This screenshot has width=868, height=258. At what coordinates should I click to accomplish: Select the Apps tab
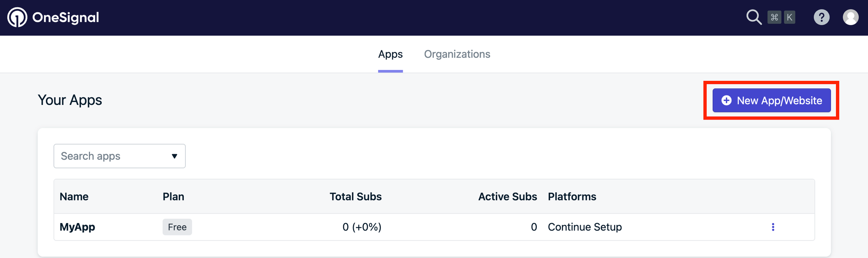pyautogui.click(x=390, y=54)
